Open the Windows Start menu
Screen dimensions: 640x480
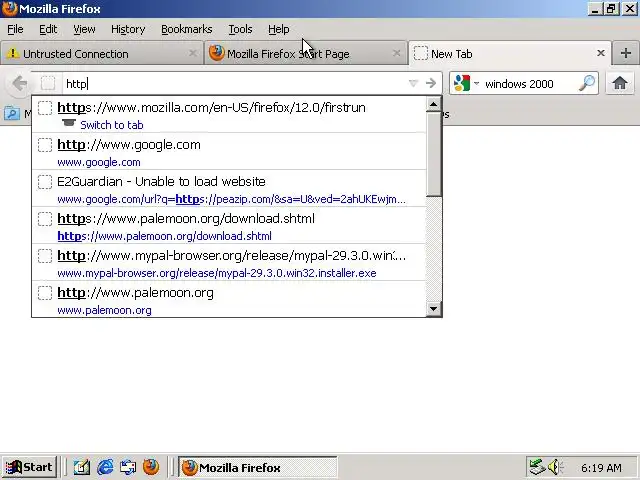coord(29,467)
